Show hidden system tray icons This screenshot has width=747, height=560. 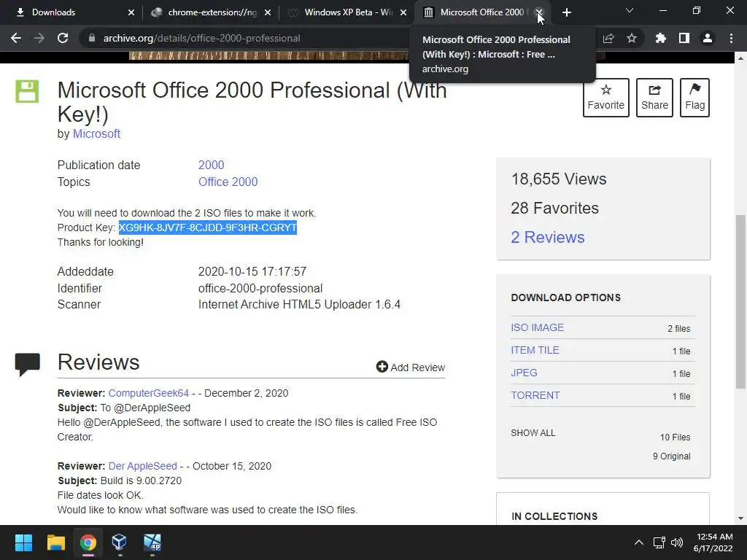pos(639,542)
